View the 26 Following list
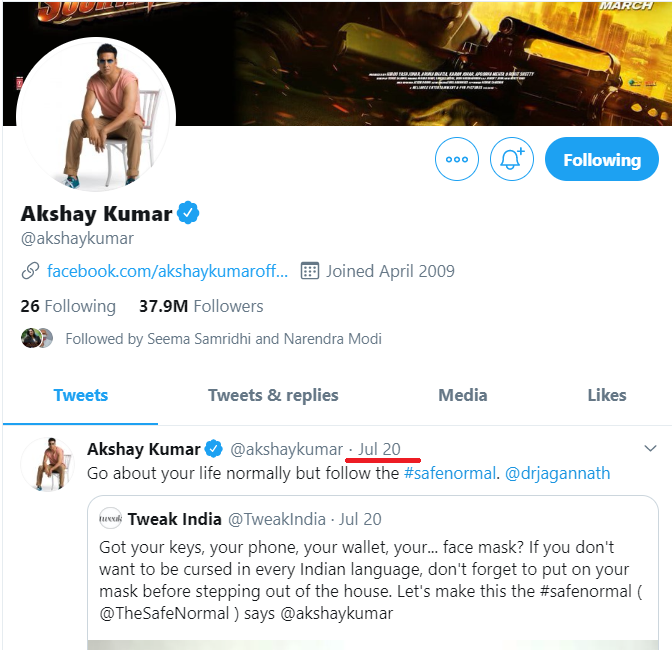Viewport: 672px width, 650px height. click(68, 306)
